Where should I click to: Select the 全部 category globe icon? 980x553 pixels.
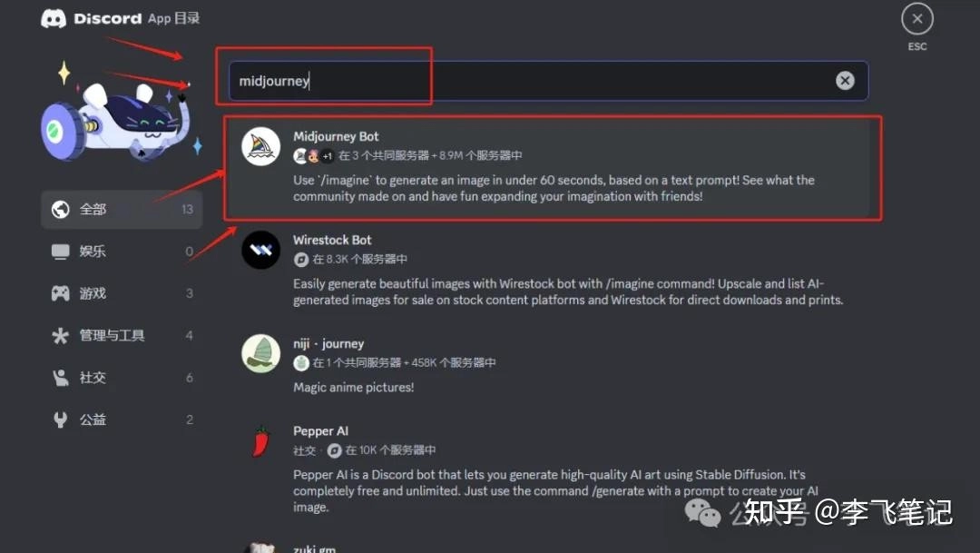(x=61, y=209)
